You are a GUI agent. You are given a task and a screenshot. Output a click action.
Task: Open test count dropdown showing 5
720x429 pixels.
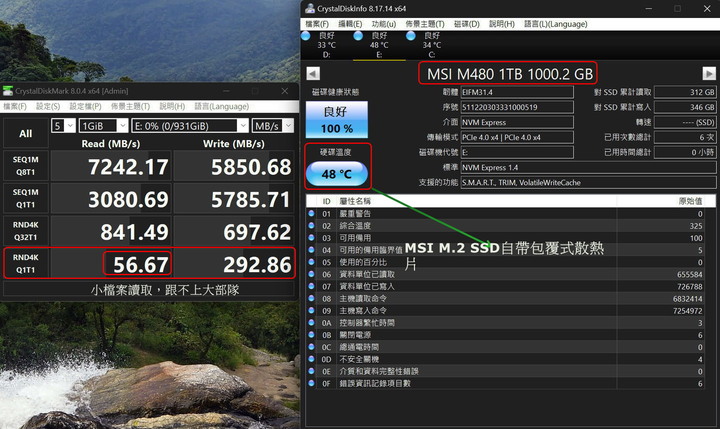pos(63,125)
